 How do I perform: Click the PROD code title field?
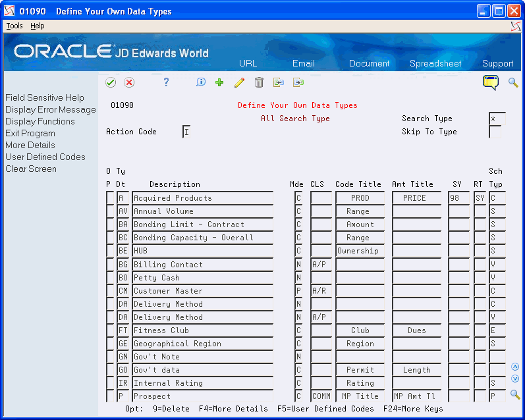coord(360,198)
